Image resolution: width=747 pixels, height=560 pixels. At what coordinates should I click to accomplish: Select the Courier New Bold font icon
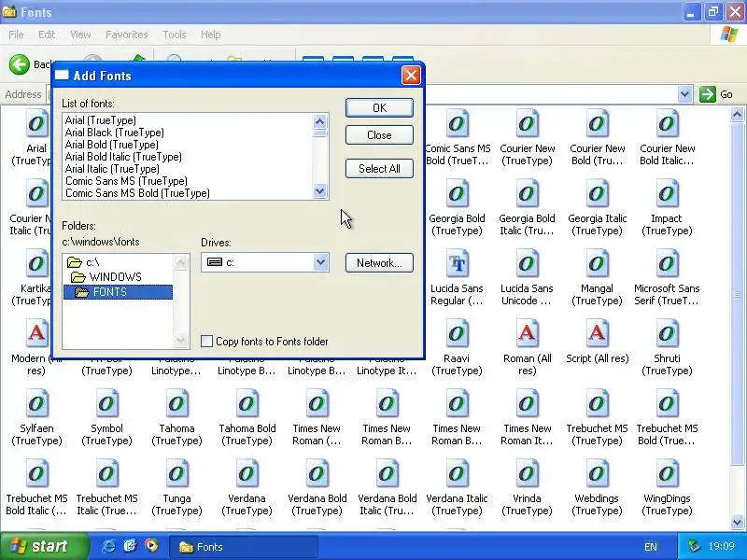point(597,124)
